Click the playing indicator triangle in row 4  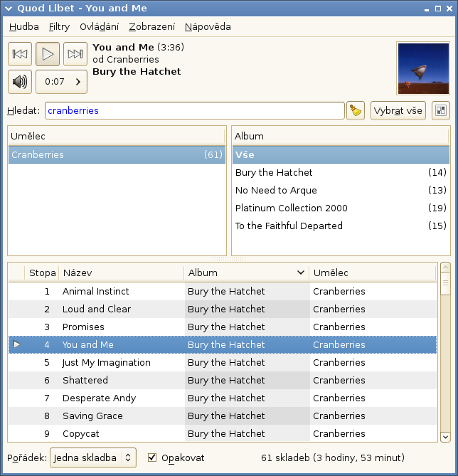click(x=16, y=344)
